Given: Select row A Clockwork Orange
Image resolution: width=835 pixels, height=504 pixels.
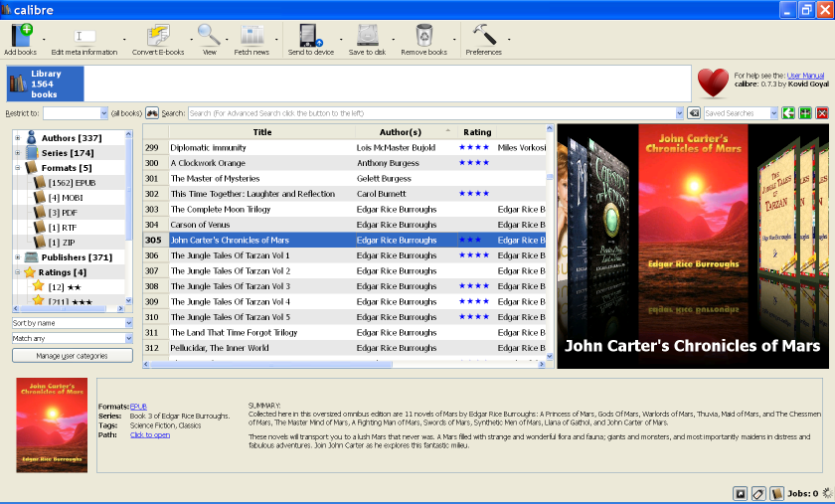Looking at the screenshot, I should point(344,163).
